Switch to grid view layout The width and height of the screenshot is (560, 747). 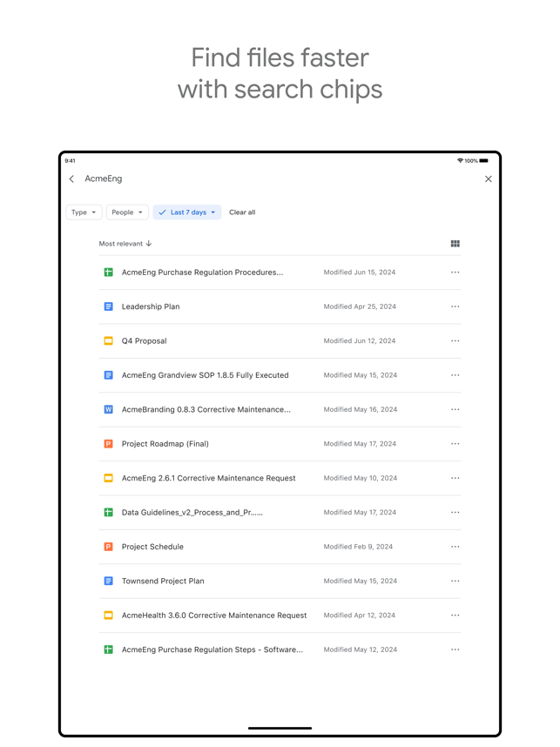455,244
